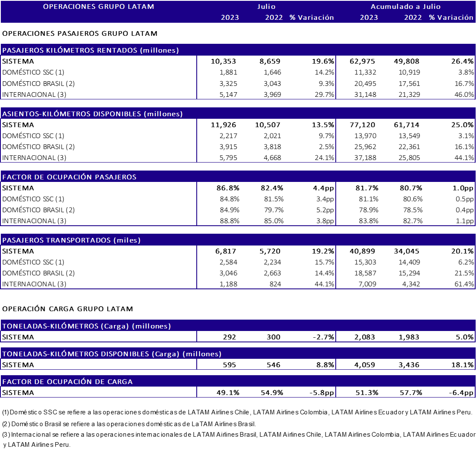Screen dimensions: 476x451
Task: Select the 11,332 cell
Action: [x=365, y=72]
